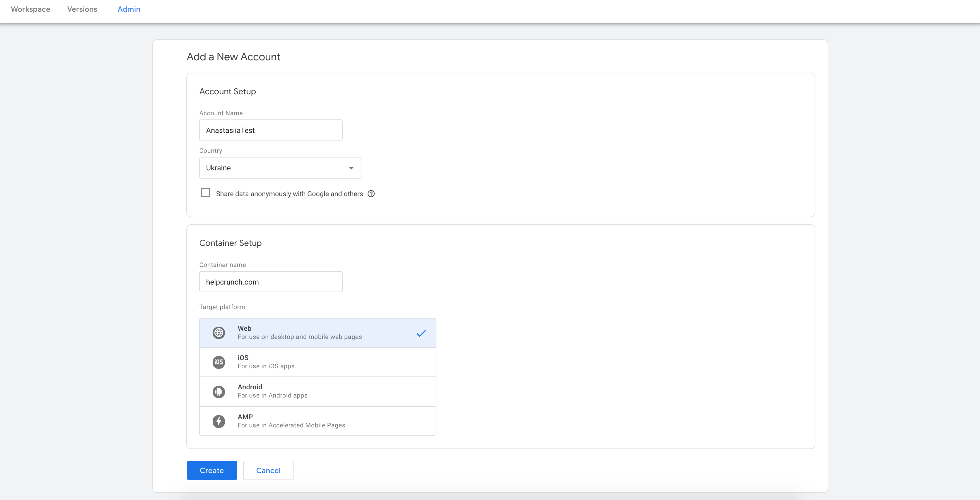The image size is (980, 500).
Task: Click the Add a New Account heading
Action: coord(233,57)
